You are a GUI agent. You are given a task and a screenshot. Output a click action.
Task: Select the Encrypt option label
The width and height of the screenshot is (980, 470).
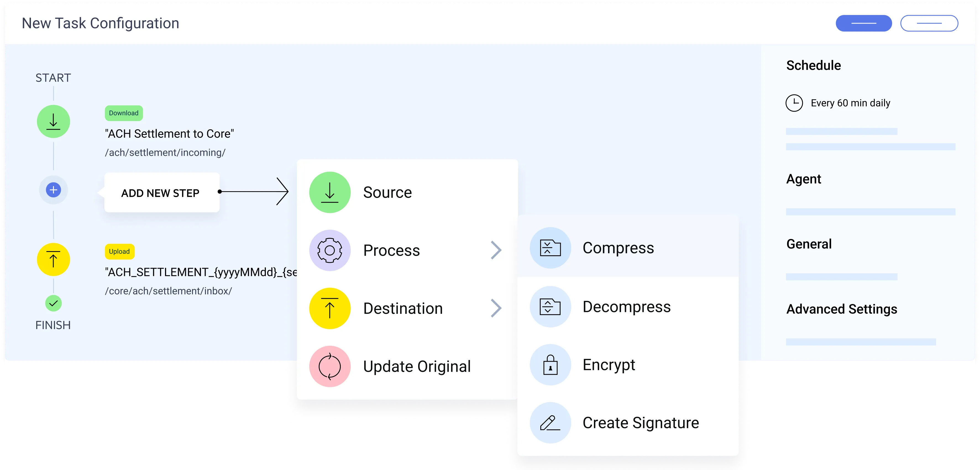pyautogui.click(x=609, y=365)
